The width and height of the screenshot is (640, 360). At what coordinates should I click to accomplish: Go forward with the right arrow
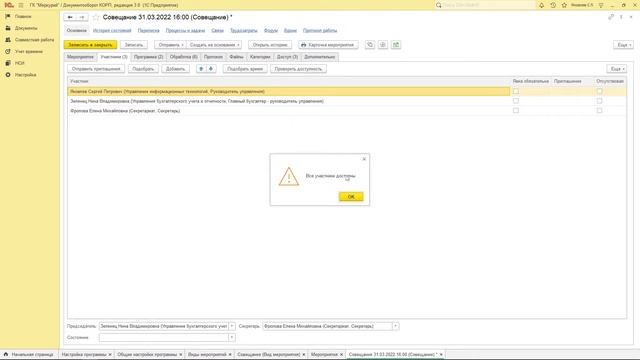pyautogui.click(x=82, y=17)
